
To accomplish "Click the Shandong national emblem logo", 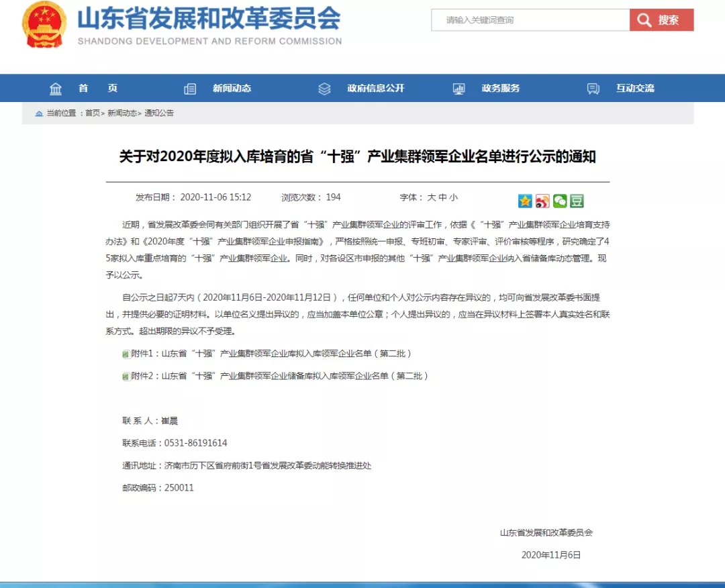I will [x=44, y=25].
